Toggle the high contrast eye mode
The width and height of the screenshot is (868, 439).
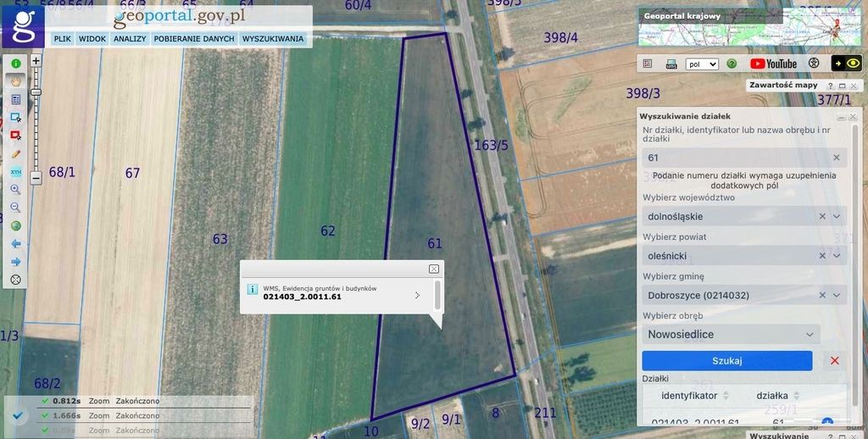(x=847, y=63)
